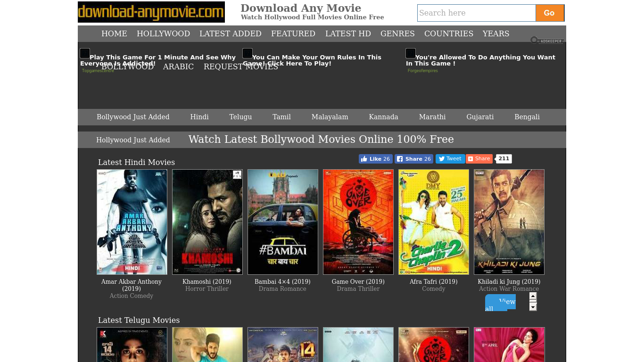
Task: Click the download-anymovie.com site logo
Action: [x=151, y=12]
